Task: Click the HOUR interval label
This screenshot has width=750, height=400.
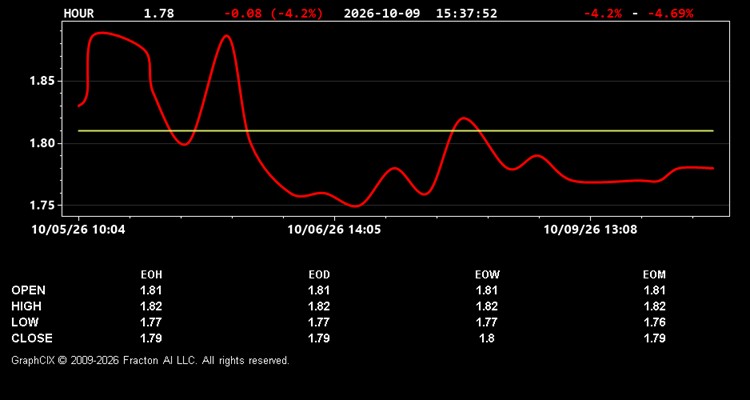Action: click(79, 14)
